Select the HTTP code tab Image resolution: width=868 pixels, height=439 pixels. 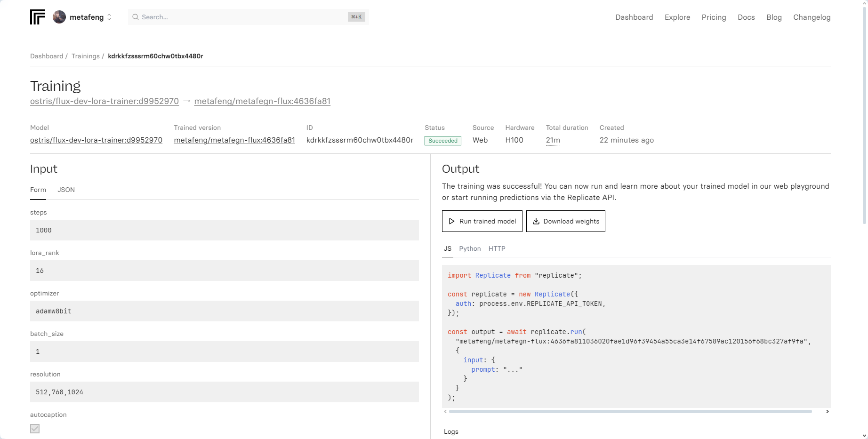(x=497, y=249)
